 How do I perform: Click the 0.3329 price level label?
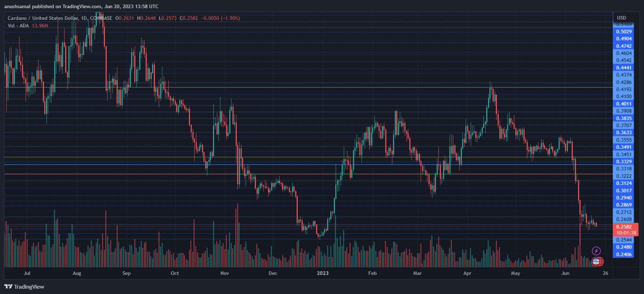624,162
